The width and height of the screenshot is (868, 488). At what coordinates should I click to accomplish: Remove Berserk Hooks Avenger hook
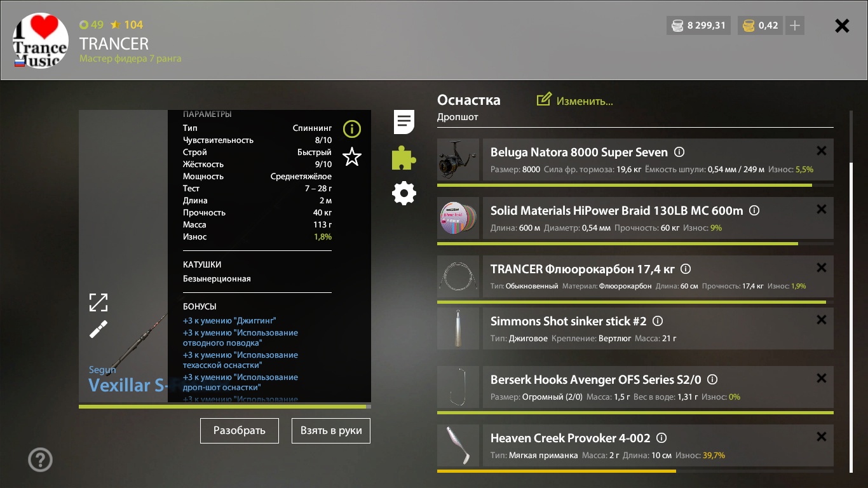(x=822, y=378)
